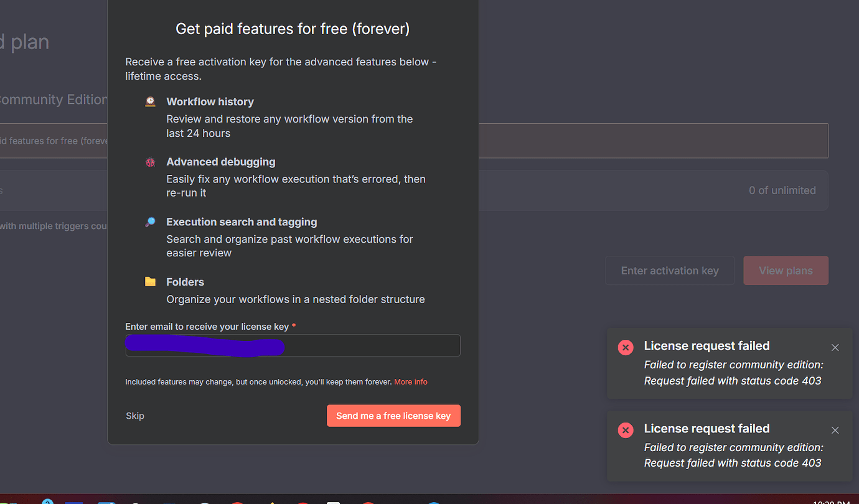Dismiss the top License request failed notification
Screen dimensions: 859x504
835,347
